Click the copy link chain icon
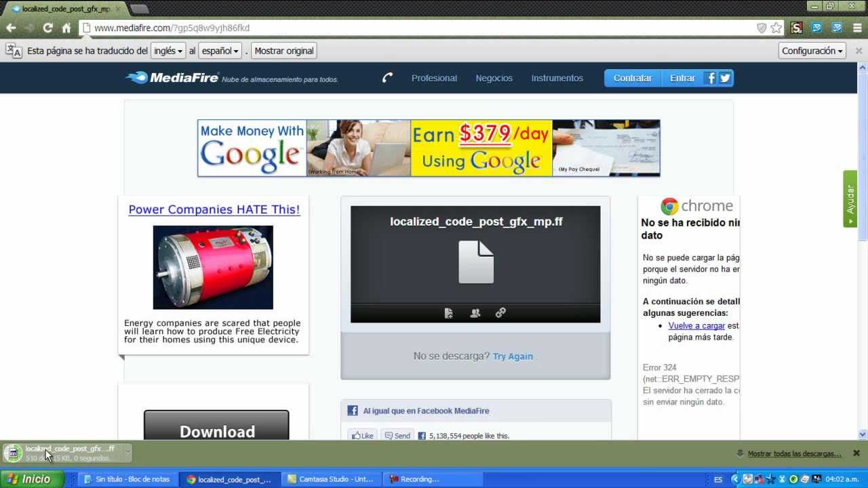Image resolution: width=868 pixels, height=488 pixels. coord(500,313)
